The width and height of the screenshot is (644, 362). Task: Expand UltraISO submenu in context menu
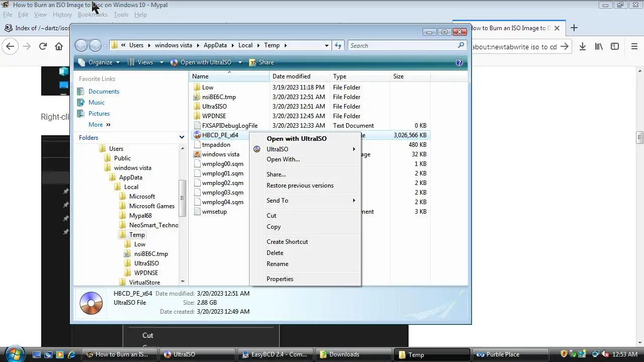(305, 149)
